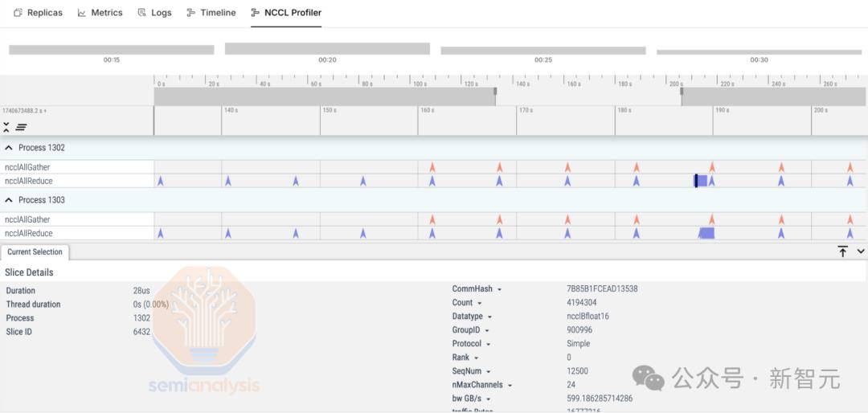Open the Replicas tab
The width and height of the screenshot is (868, 413).
39,12
